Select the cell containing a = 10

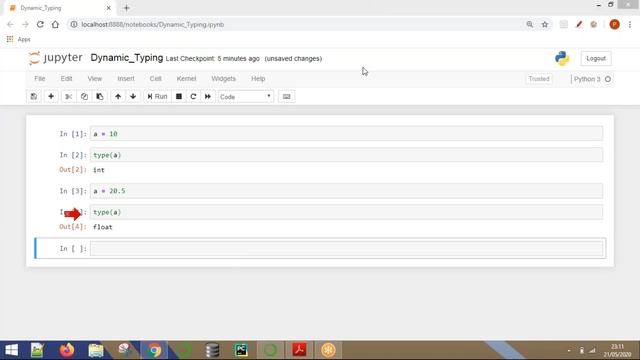click(346, 134)
